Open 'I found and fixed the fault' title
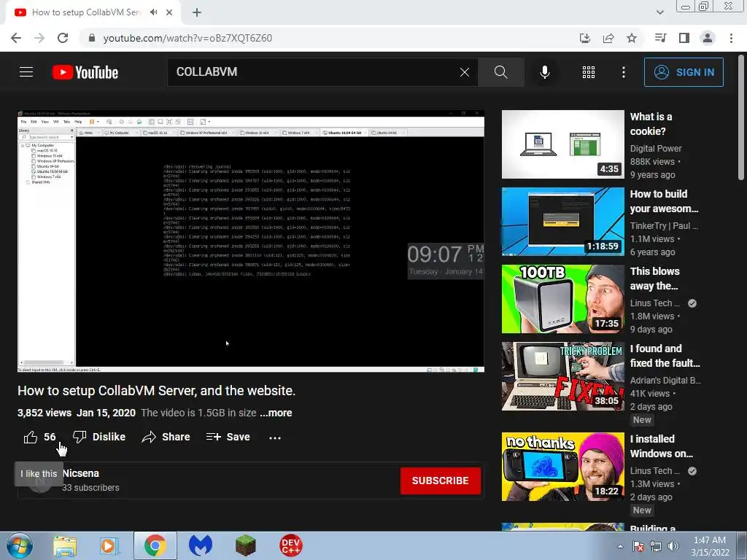The image size is (747, 560). 665,356
